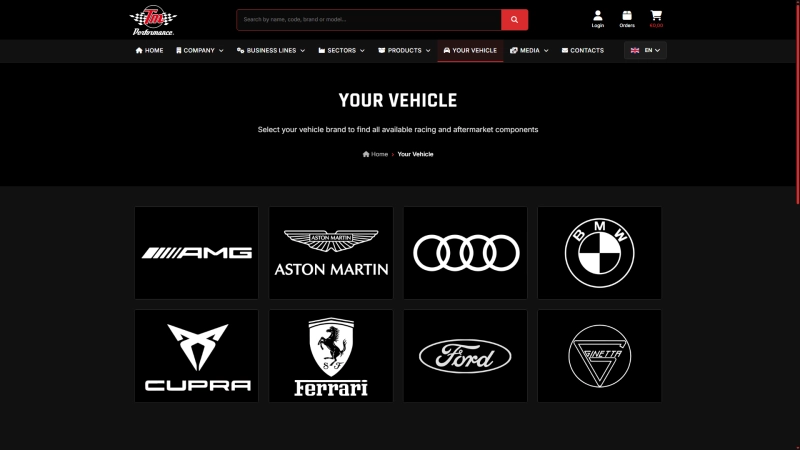Expand the Company dropdown menu
Viewport: 800px width, 450px height.
coord(200,50)
